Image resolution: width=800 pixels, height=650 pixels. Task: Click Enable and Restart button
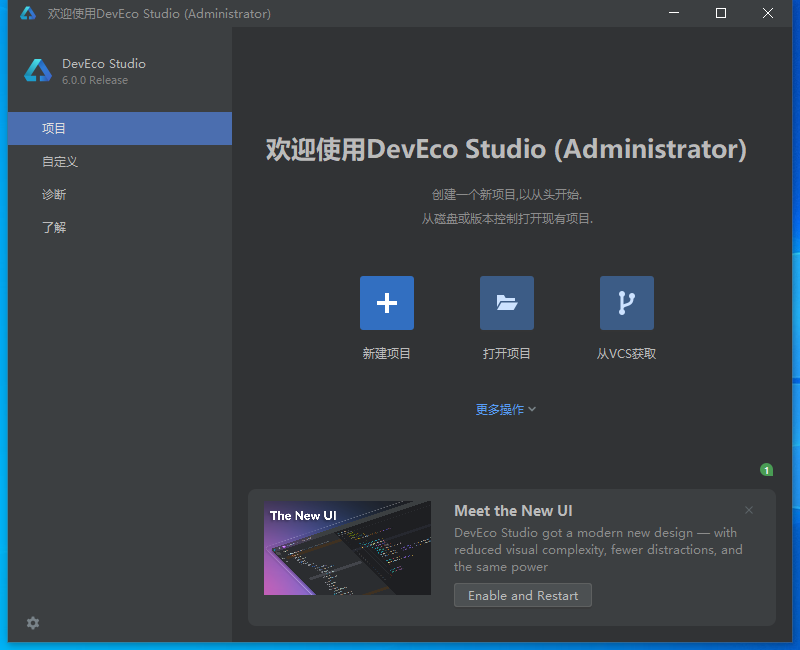click(523, 595)
